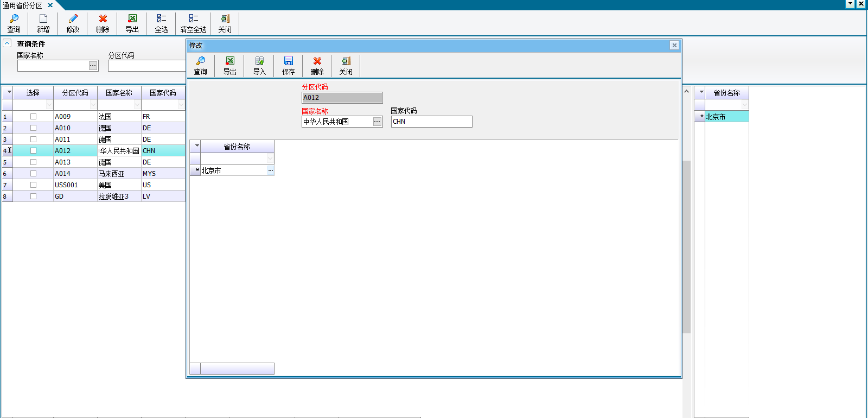
Task: Select the A014 partition code cell
Action: tap(75, 174)
